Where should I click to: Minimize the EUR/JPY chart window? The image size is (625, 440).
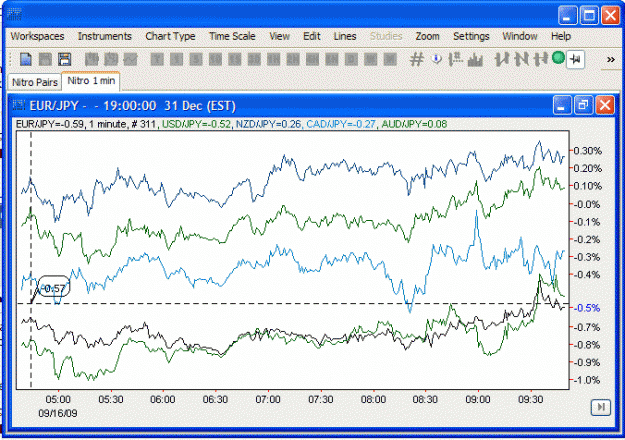tap(562, 106)
